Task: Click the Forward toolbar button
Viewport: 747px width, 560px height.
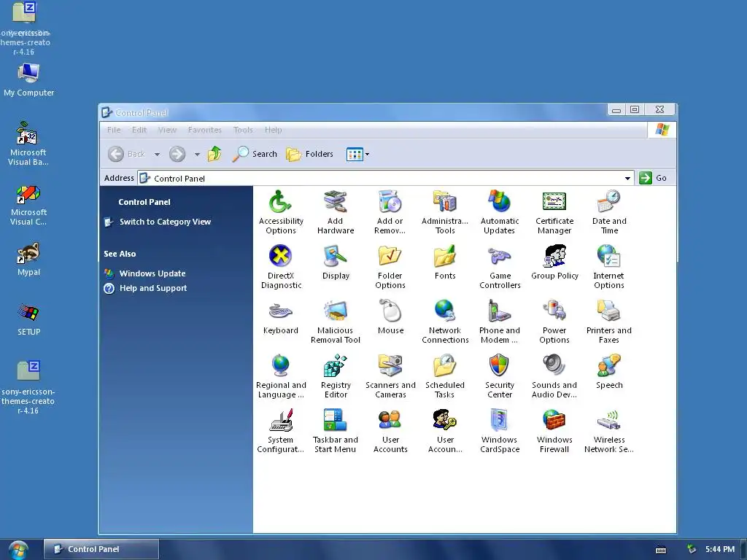Action: tap(177, 154)
